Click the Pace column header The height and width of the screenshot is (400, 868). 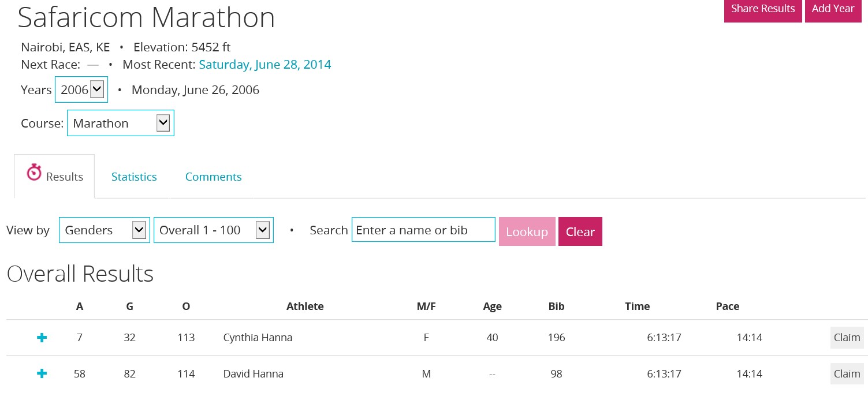pyautogui.click(x=727, y=306)
